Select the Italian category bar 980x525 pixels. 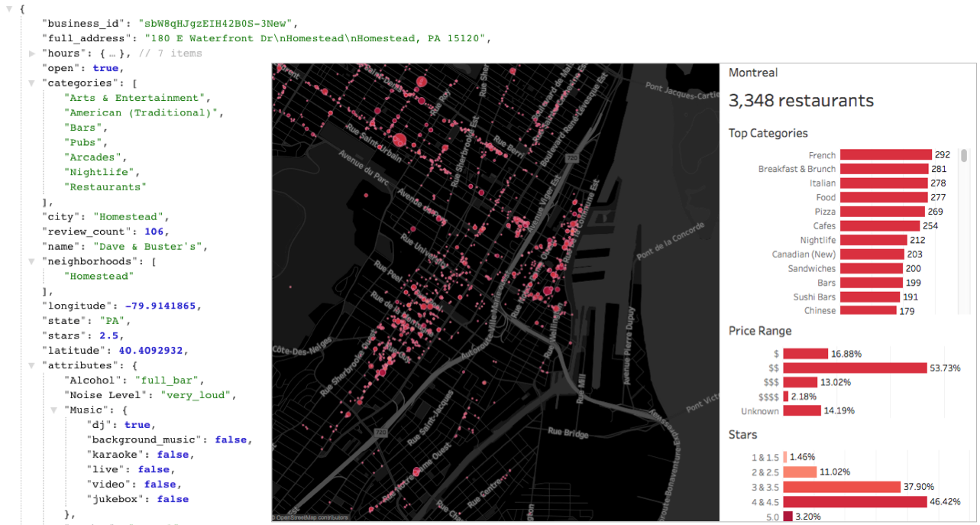click(884, 183)
